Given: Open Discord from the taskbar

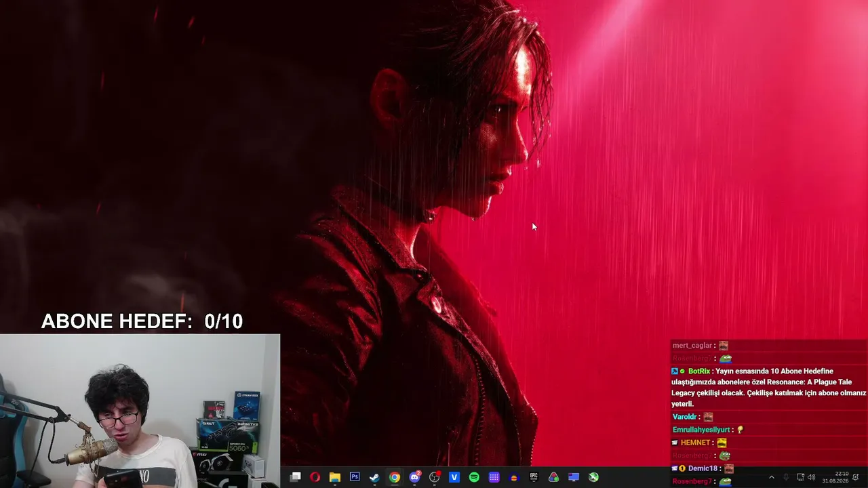Looking at the screenshot, I should click(x=414, y=477).
